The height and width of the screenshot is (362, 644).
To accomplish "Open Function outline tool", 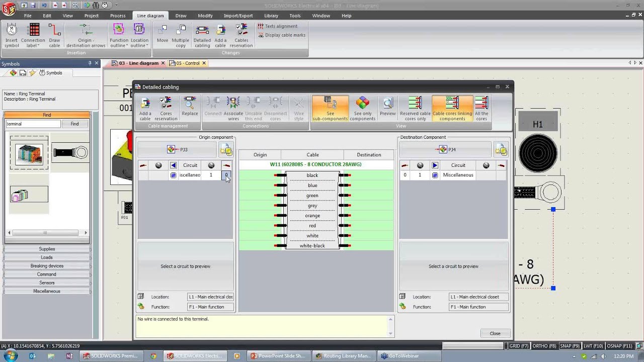I will (x=119, y=36).
